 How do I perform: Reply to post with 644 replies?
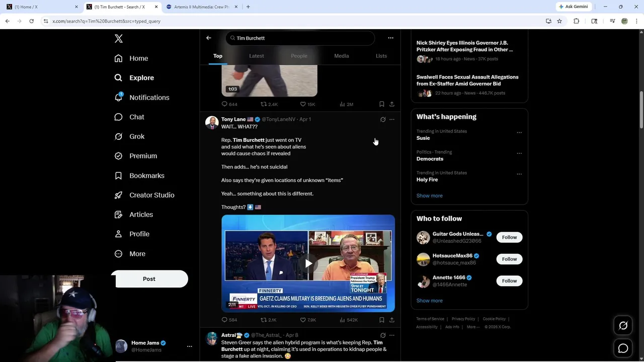tap(229, 104)
